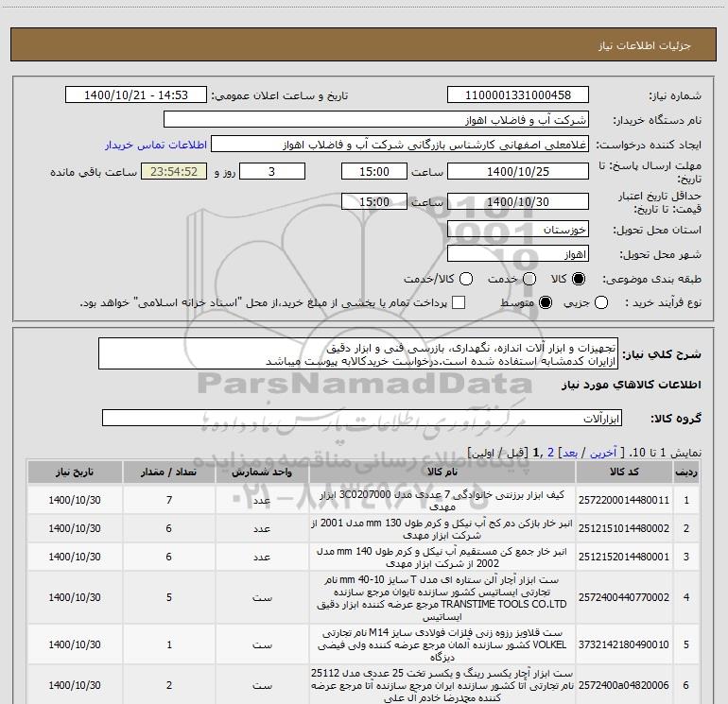
Task: Select the خدمت radio button
Action: [529, 279]
